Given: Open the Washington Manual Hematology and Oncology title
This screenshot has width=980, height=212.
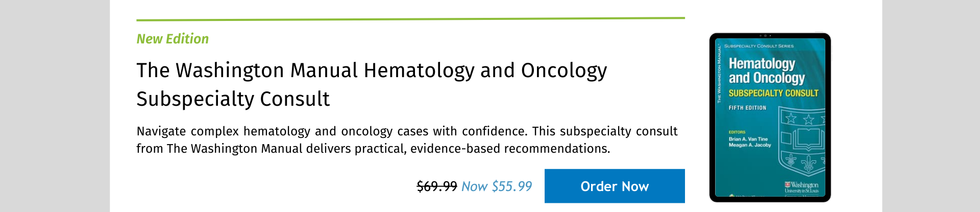Looking at the screenshot, I should (x=372, y=84).
